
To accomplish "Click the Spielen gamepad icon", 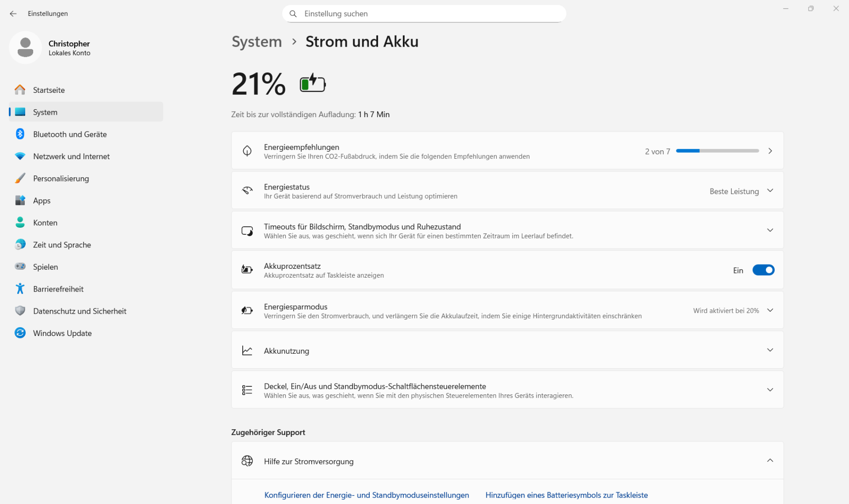I will 20,266.
